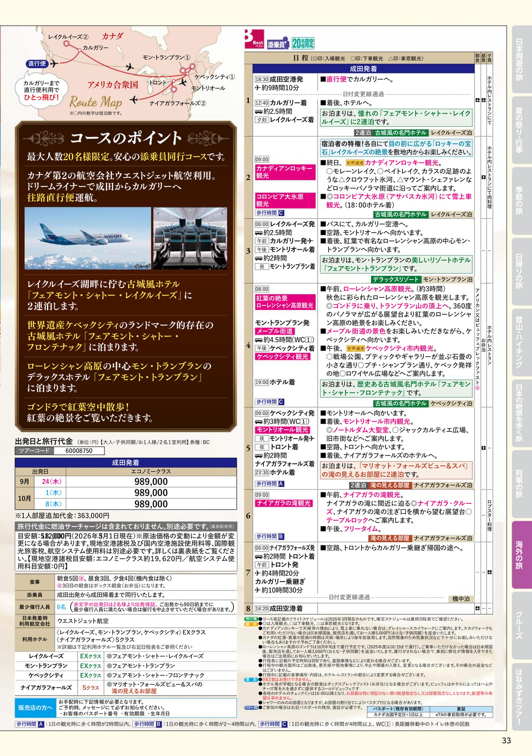The width and height of the screenshot is (532, 756).
Task: Click the Sクラス cell for ナイアガラフォールズ
Action: click(x=91, y=687)
